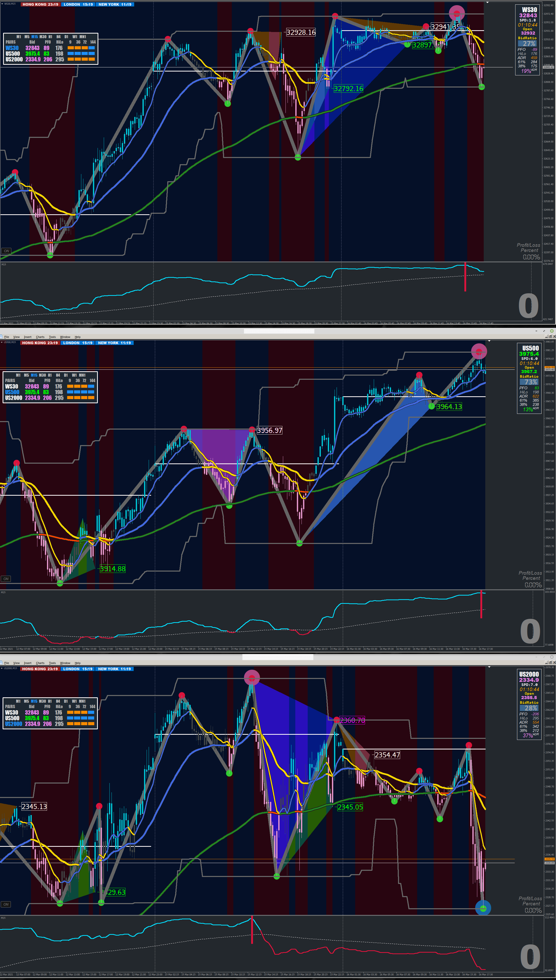Screen dimensions: 556x980
Task: Toggle the ON button in the US2000 chart
Action: coord(6,904)
